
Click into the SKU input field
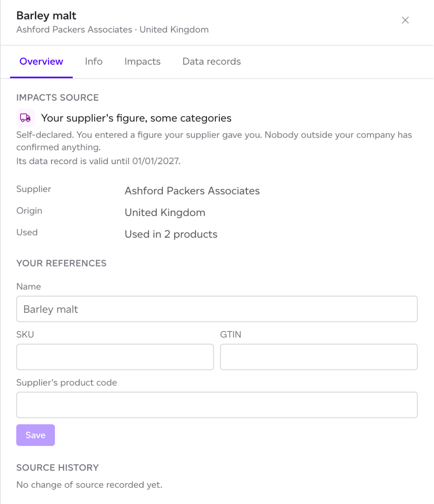[115, 357]
